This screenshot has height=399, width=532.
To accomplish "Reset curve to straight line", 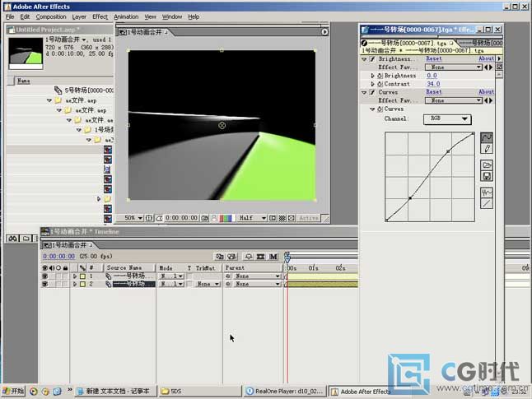I will point(487,203).
